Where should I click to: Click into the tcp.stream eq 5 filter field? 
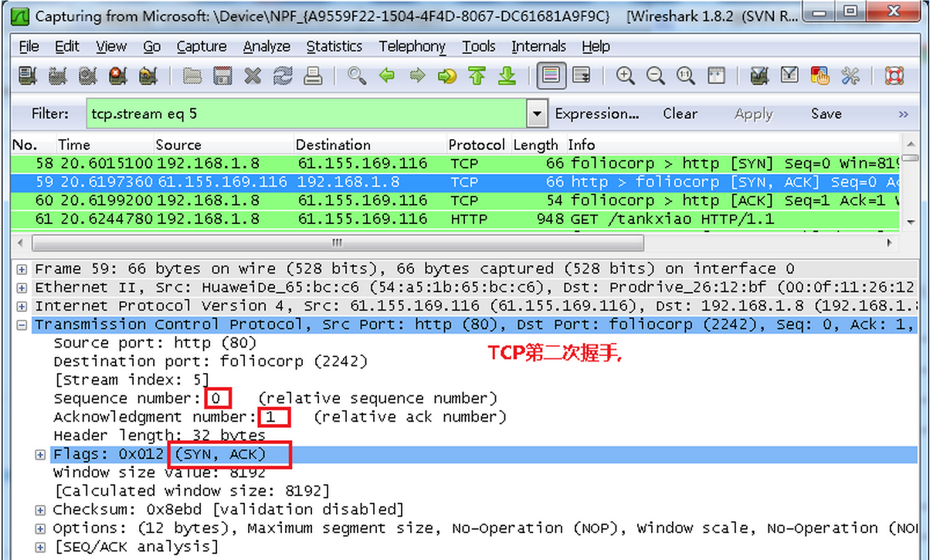[x=307, y=114]
